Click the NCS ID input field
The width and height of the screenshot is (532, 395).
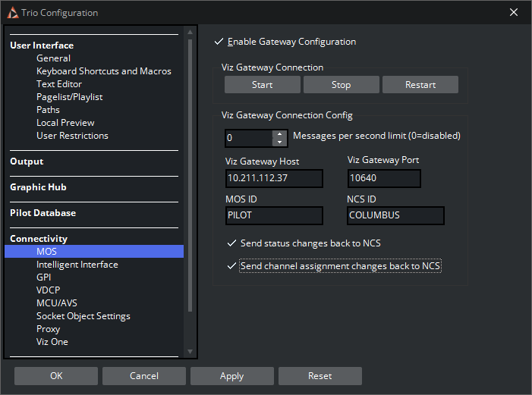[395, 215]
